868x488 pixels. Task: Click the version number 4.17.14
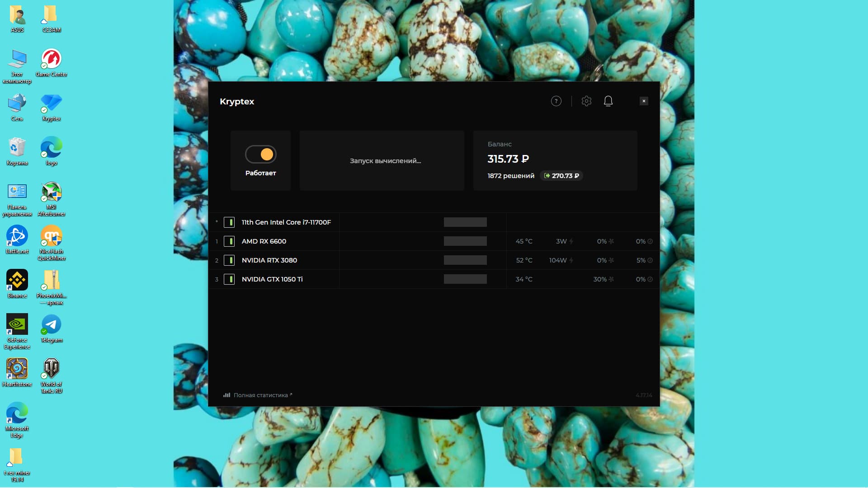click(x=644, y=395)
